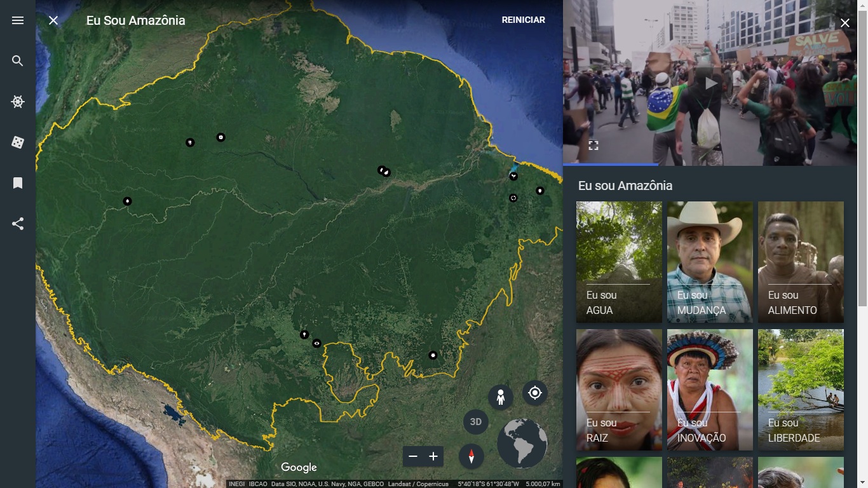Open the Eu sou LIBERDADE card
The width and height of the screenshot is (868, 488).
click(x=801, y=390)
